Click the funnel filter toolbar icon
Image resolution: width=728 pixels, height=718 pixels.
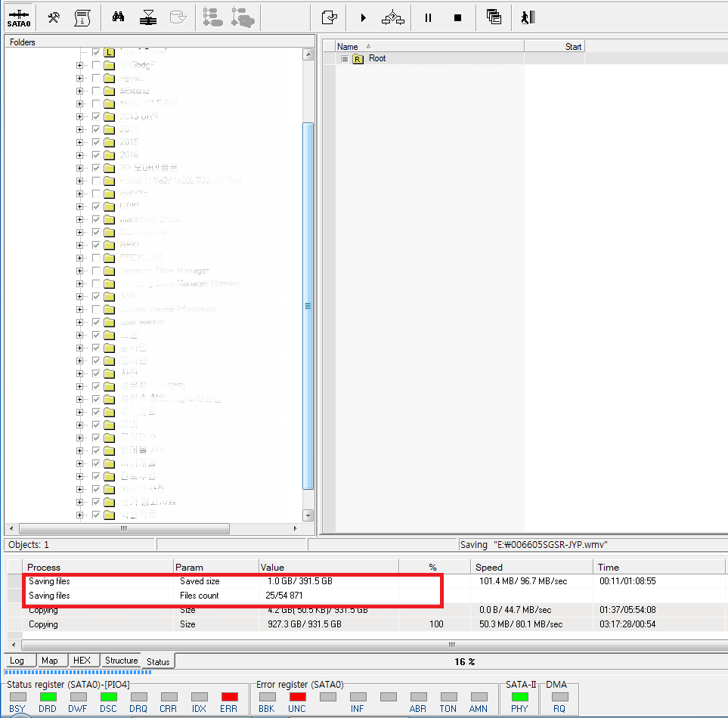click(147, 17)
